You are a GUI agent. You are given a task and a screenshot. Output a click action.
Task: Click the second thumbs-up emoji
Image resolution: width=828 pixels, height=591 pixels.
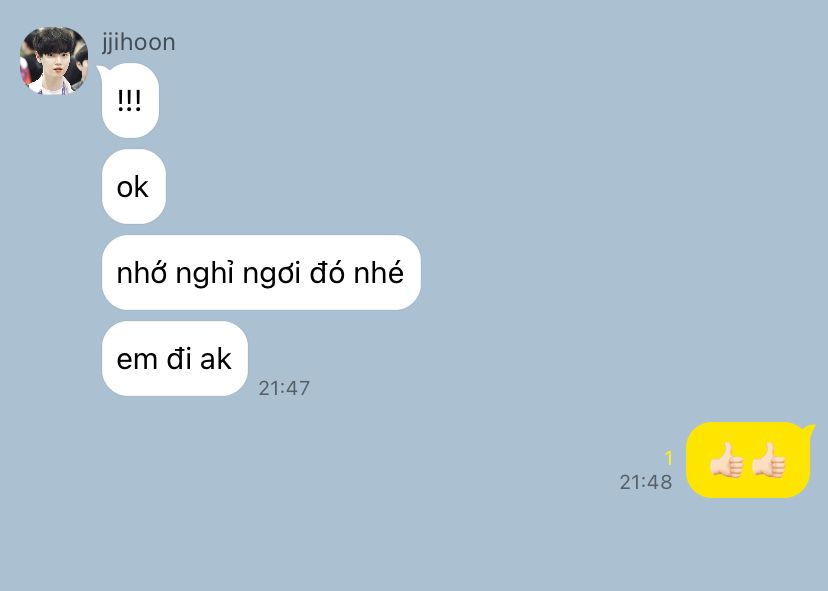pyautogui.click(x=769, y=460)
